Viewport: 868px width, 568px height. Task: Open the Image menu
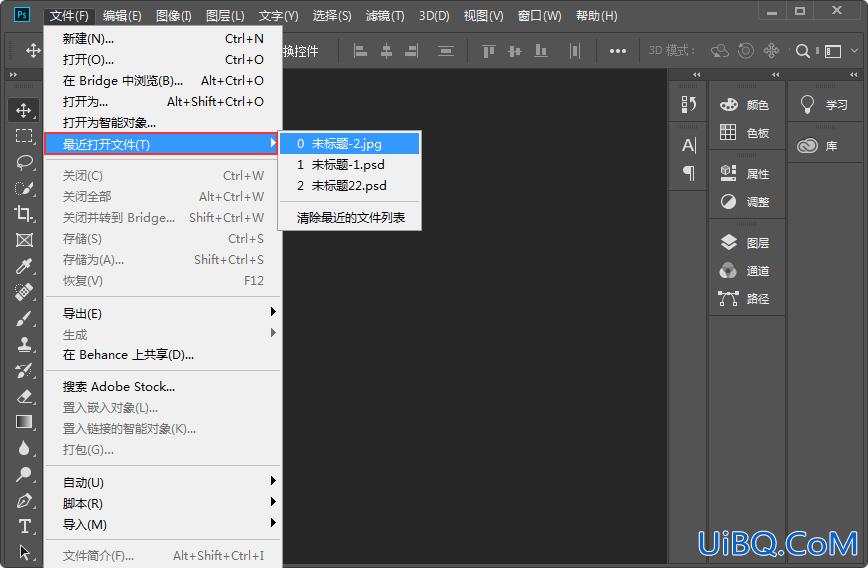173,16
